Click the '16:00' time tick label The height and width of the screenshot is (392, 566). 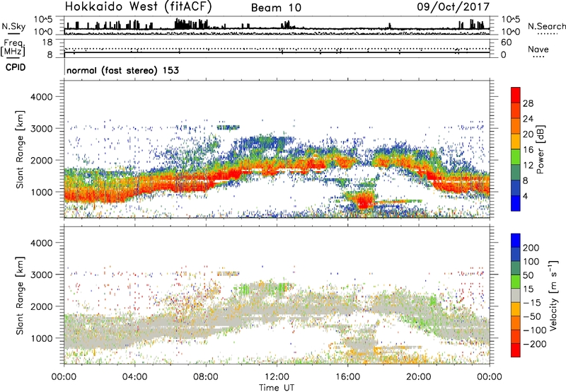(347, 377)
